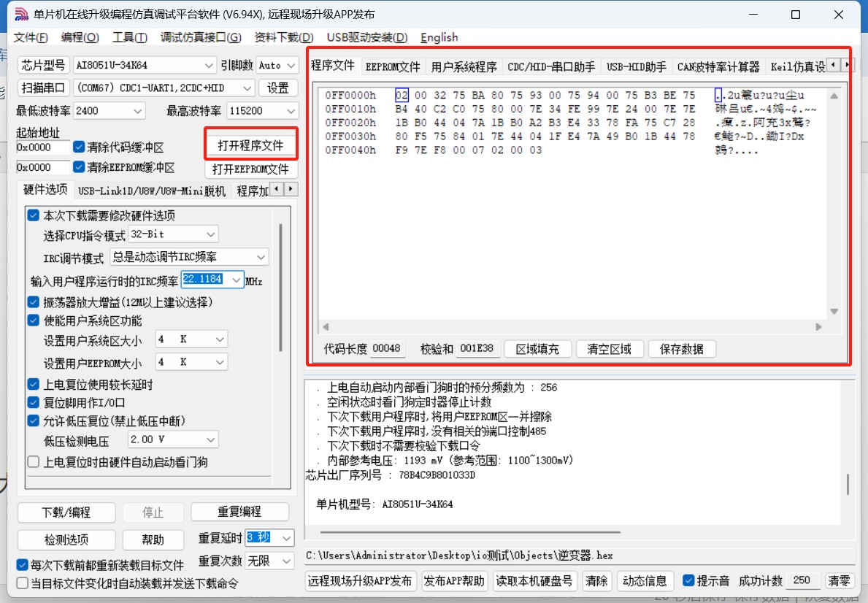The height and width of the screenshot is (603, 868).
Task: Click right arrow of hardware options tab strip
Action: point(291,189)
